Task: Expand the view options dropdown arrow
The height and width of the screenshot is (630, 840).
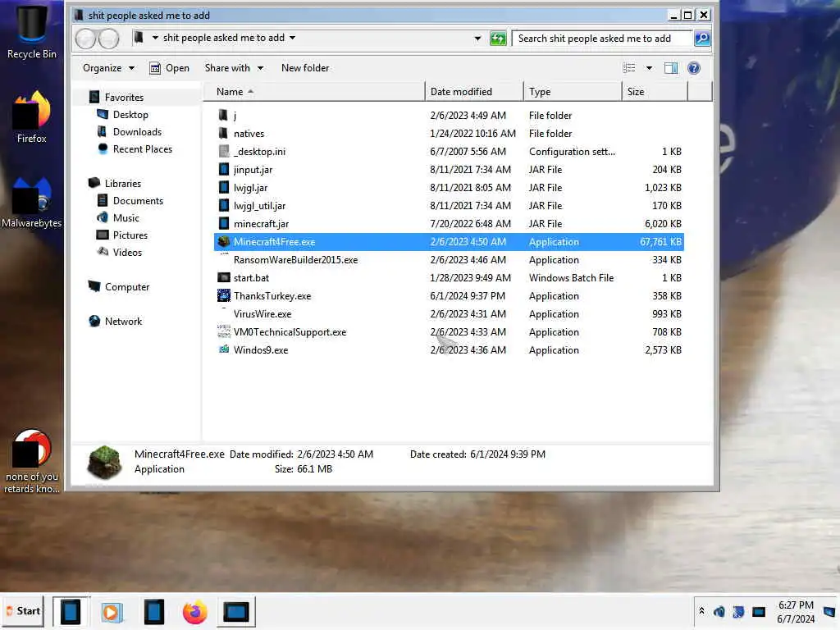Action: coord(650,68)
